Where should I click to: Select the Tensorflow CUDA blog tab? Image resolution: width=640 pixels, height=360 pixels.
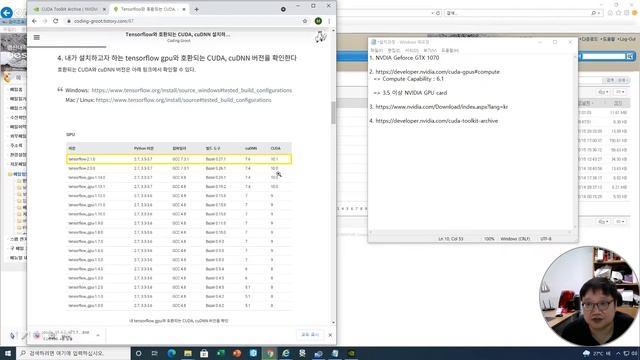click(x=149, y=9)
